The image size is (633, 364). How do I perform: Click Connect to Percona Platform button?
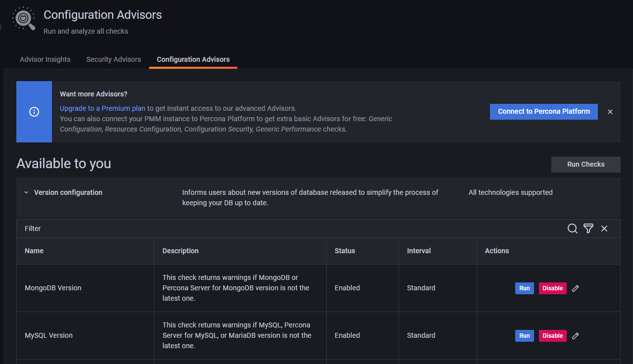click(543, 112)
